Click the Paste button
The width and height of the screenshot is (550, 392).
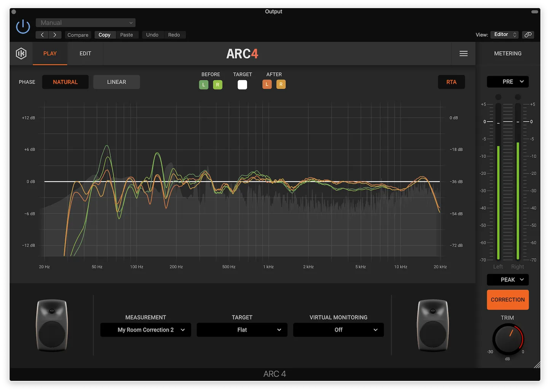(x=127, y=35)
